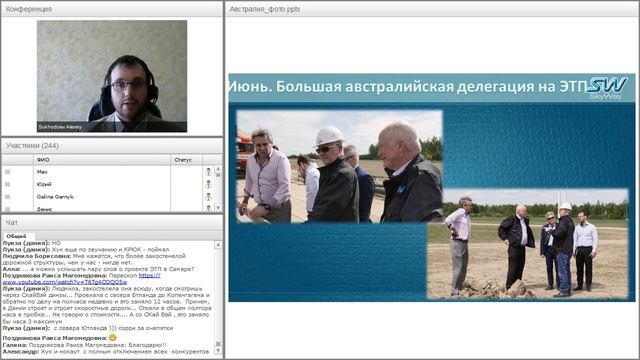Screen dimensions: 640x360
Task: Click the Чат panel header
Action: point(112,222)
